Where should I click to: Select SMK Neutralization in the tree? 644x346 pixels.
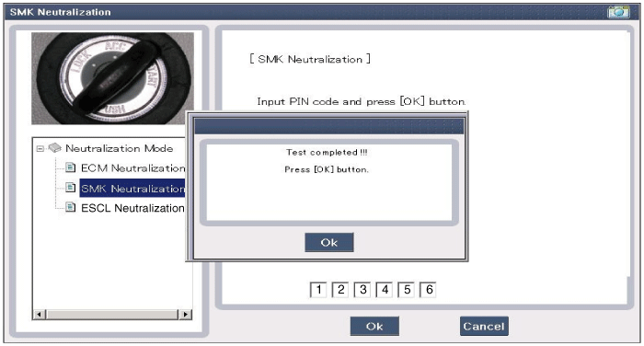(132, 189)
